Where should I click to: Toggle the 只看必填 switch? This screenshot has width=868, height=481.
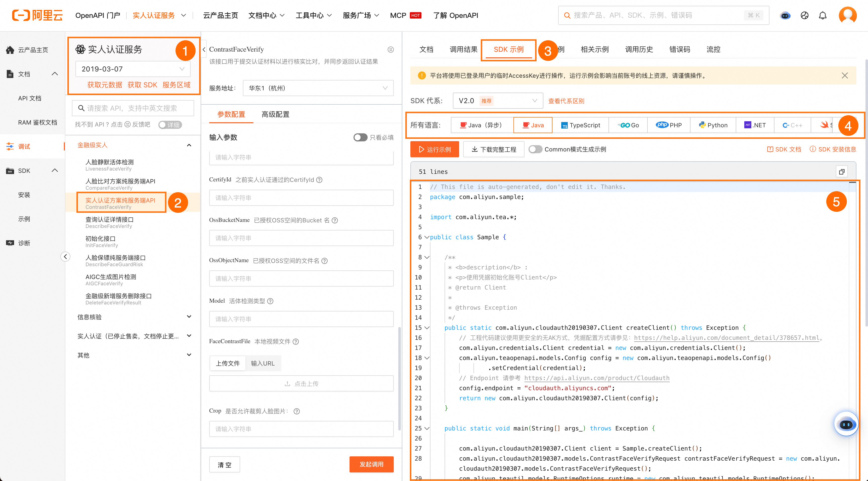[360, 137]
